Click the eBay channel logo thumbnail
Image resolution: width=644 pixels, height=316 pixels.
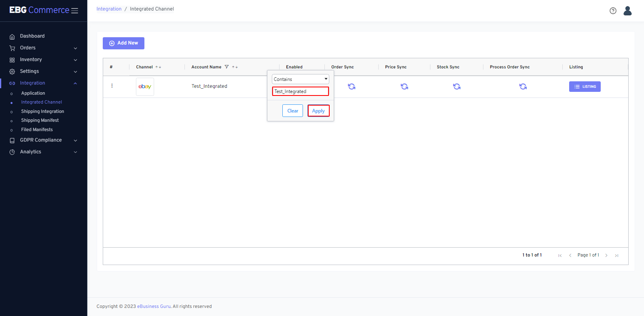tap(145, 87)
